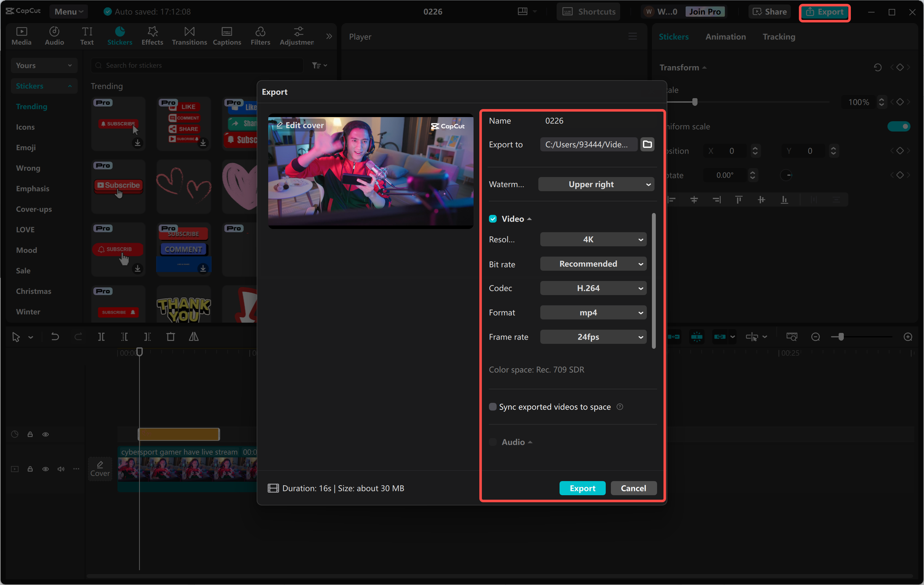Open the Effects panel
The width and height of the screenshot is (924, 585).
pyautogui.click(x=152, y=36)
